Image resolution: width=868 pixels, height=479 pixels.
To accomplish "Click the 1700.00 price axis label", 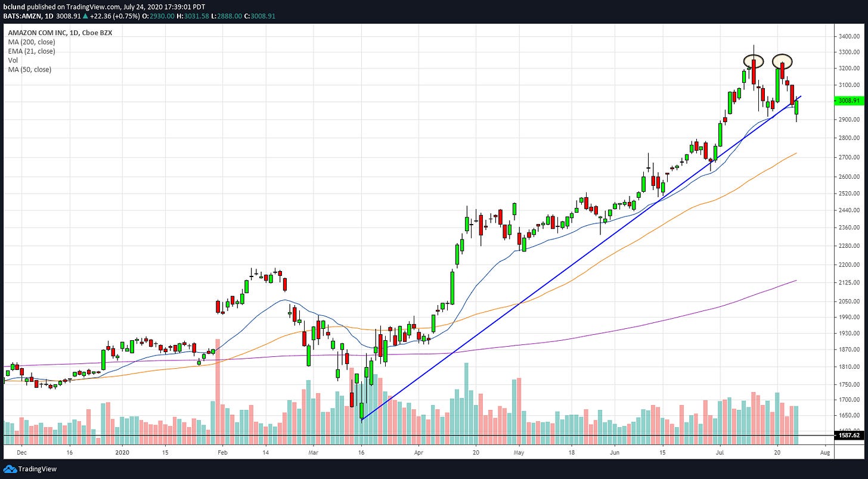I will coord(849,400).
